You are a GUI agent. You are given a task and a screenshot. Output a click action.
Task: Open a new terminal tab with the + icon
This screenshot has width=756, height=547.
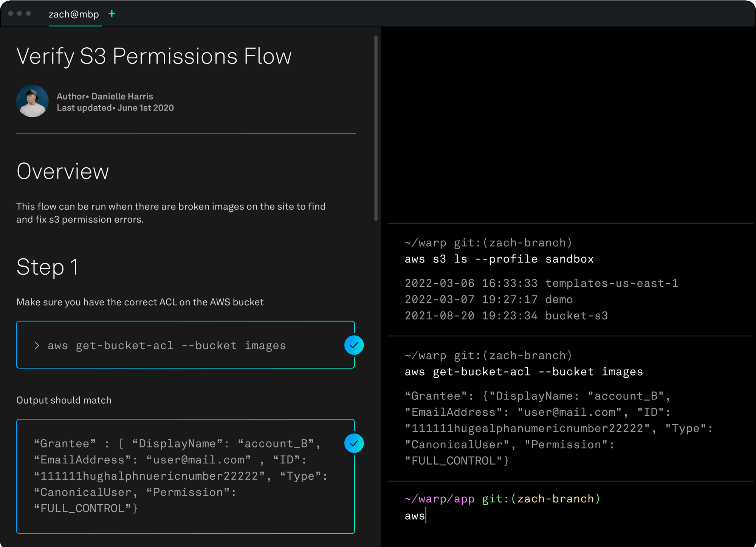pyautogui.click(x=112, y=14)
